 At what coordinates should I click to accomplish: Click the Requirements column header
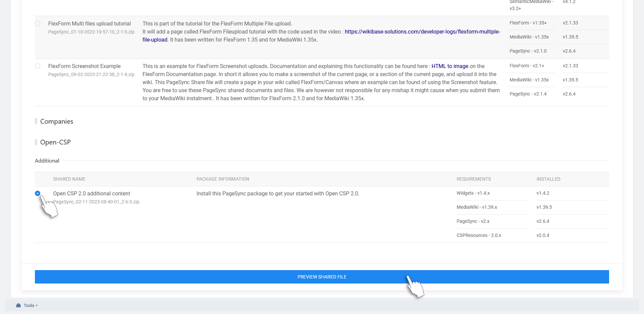tap(474, 179)
